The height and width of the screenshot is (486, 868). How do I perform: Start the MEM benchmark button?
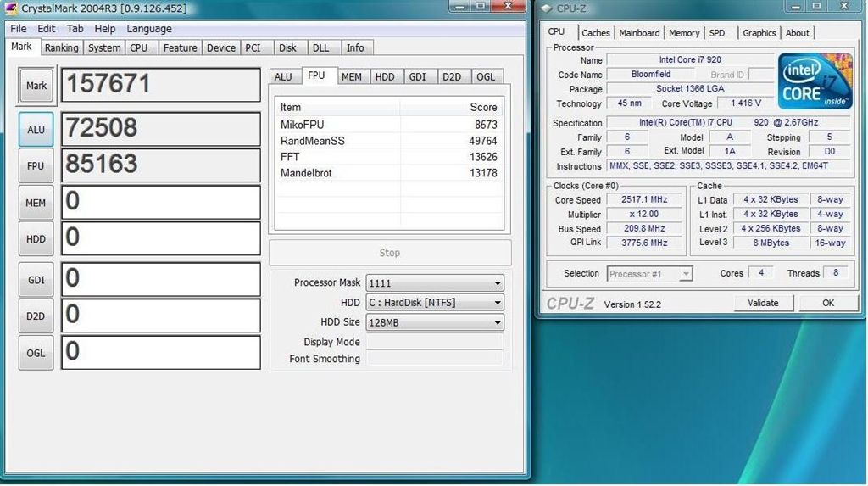pos(36,204)
